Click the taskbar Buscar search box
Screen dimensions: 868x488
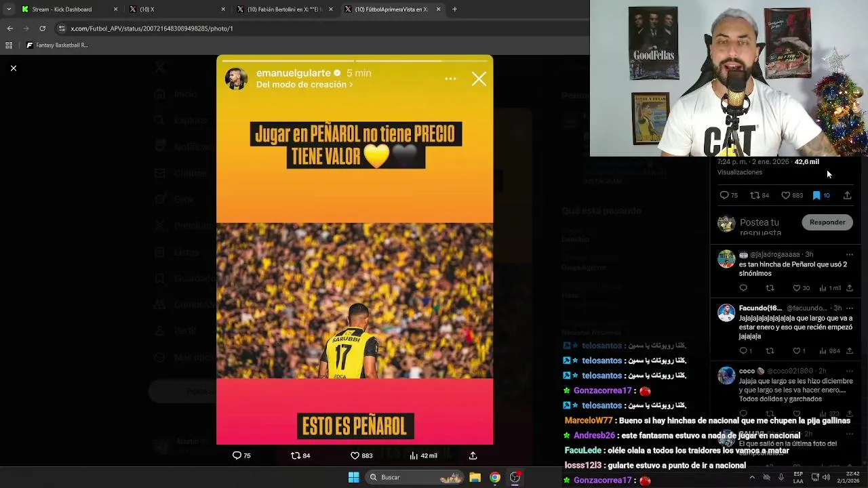(x=415, y=477)
